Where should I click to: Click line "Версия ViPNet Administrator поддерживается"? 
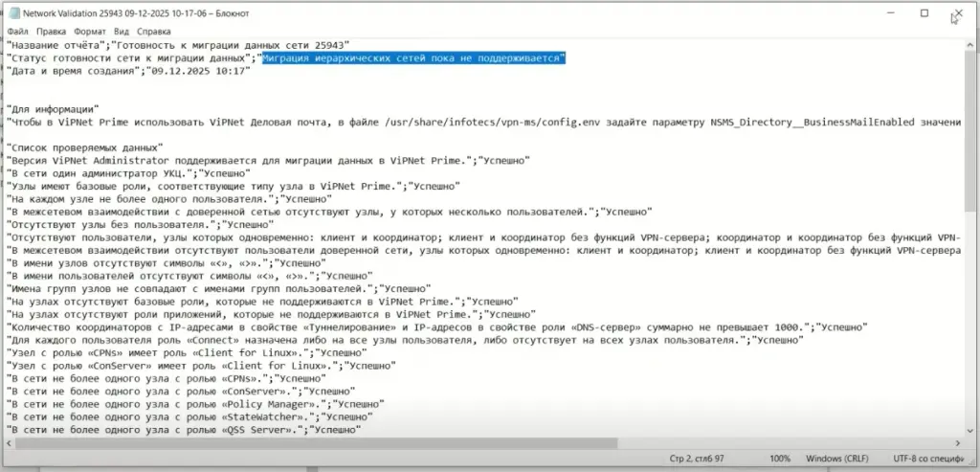coord(269,161)
